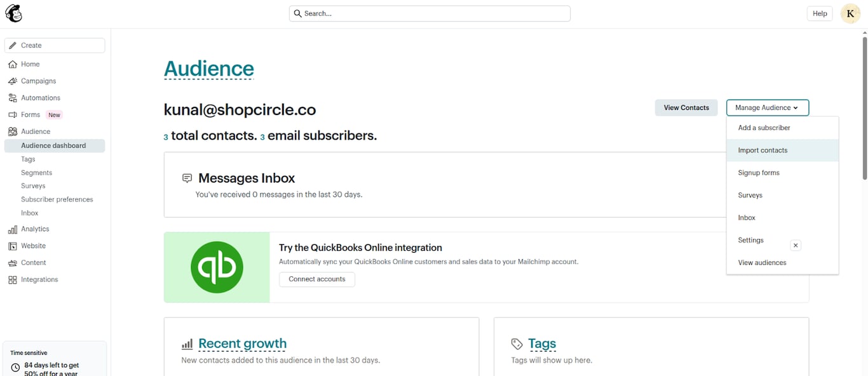Click the Search input field
This screenshot has width=868, height=376.
[430, 13]
